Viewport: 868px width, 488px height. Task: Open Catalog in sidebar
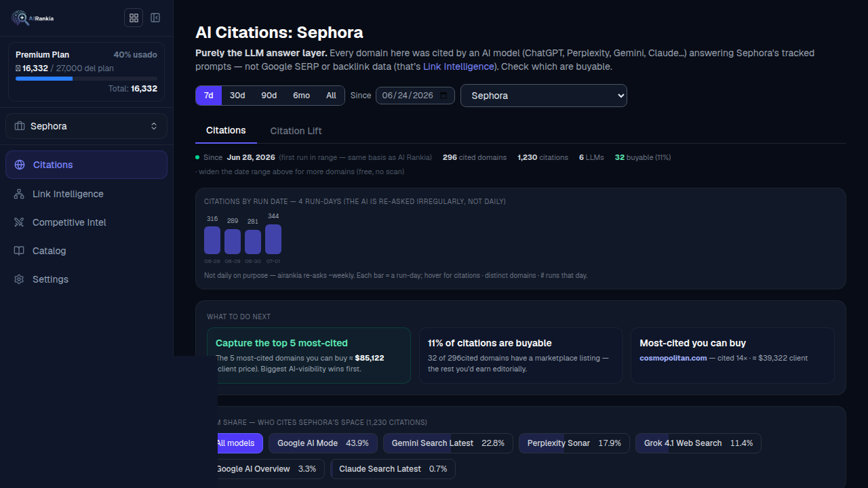point(86,251)
